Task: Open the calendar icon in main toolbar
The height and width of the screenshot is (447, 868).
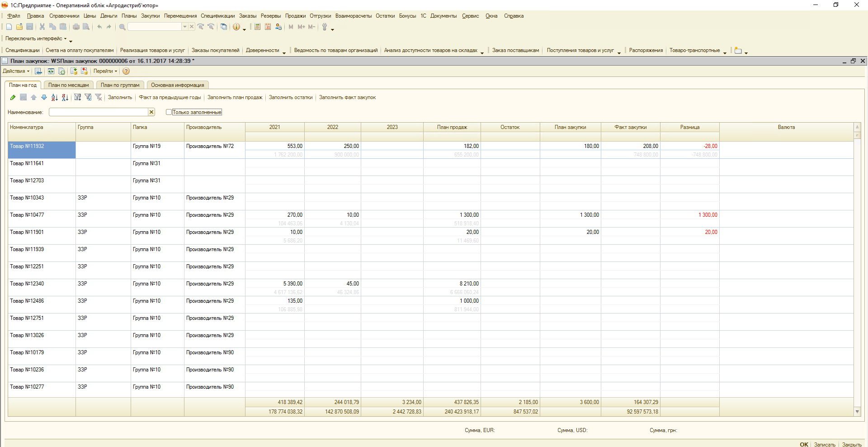Action: pos(268,27)
